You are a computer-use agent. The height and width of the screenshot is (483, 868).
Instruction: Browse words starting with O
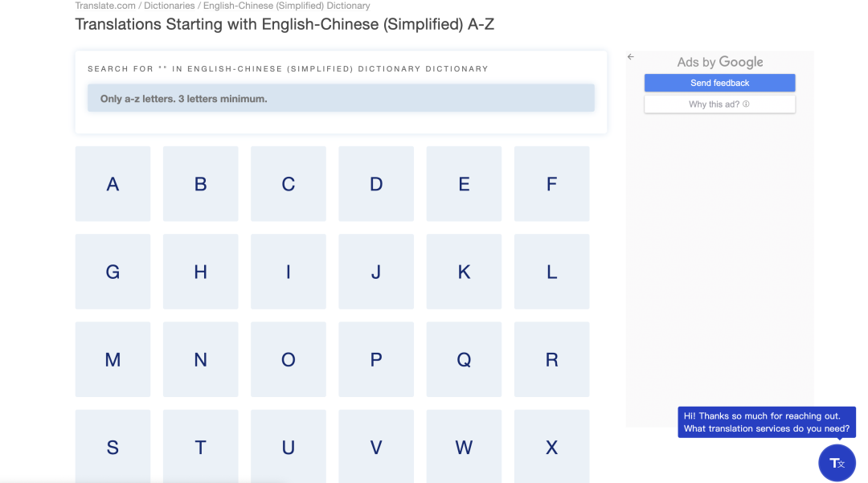click(289, 359)
